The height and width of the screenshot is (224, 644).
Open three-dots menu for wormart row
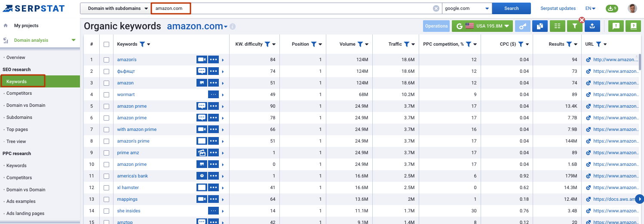(x=213, y=94)
